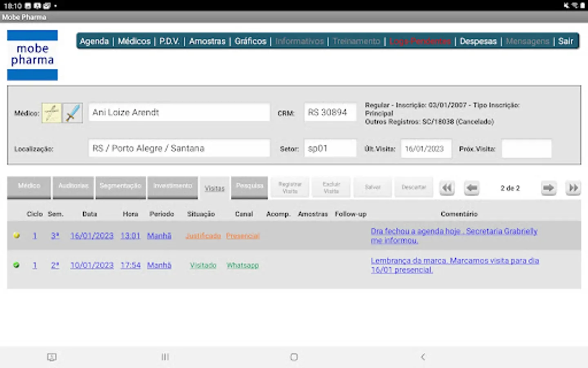The width and height of the screenshot is (588, 368).
Task: Click Setor field sp01
Action: [330, 148]
